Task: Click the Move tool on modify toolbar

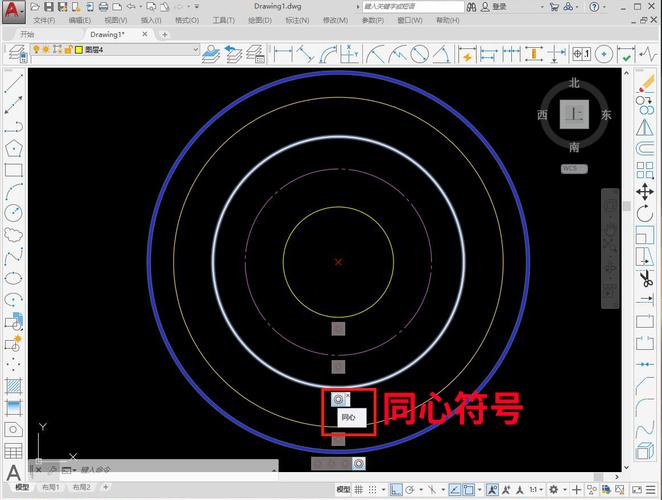Action: (x=643, y=190)
